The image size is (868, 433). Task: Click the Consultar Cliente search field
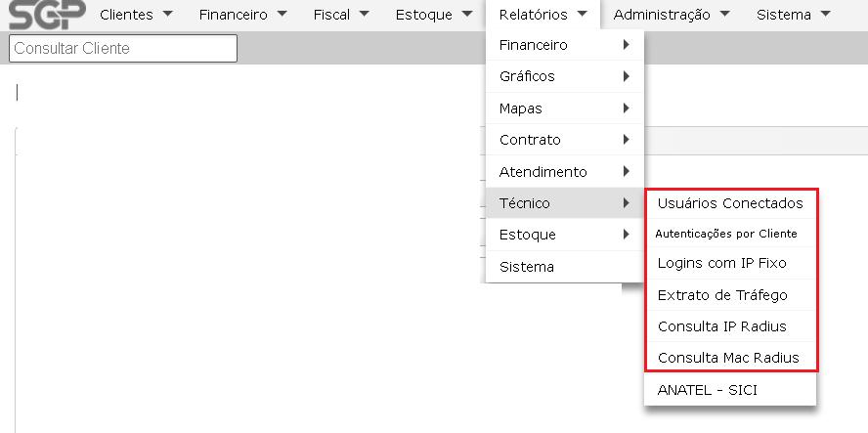122,48
